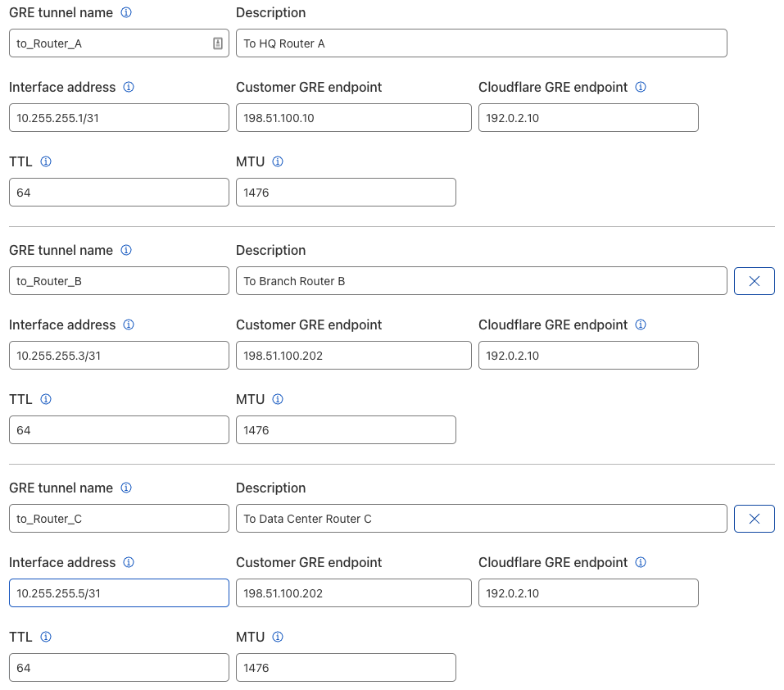Open the Interface address tooltip for to_Router_A

pyautogui.click(x=128, y=87)
